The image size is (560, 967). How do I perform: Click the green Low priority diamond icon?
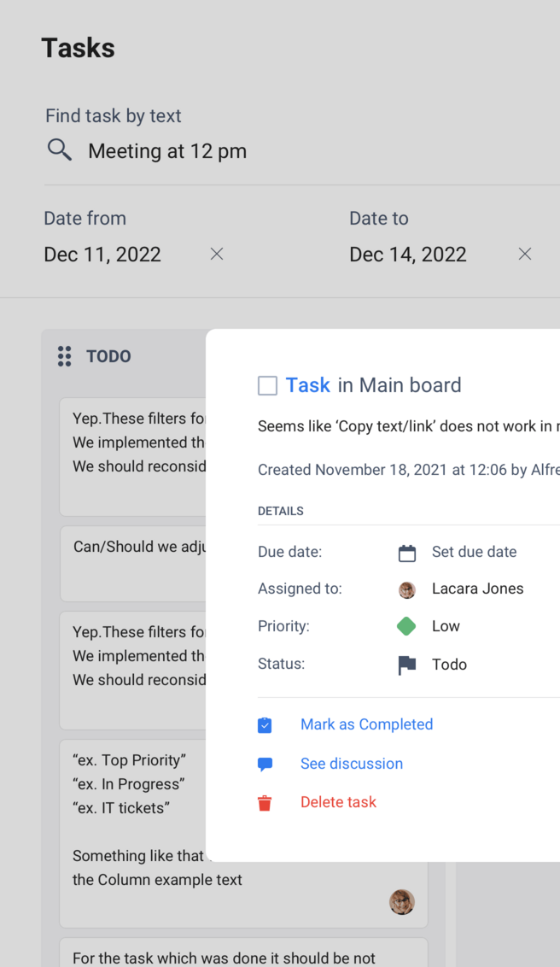click(x=407, y=626)
